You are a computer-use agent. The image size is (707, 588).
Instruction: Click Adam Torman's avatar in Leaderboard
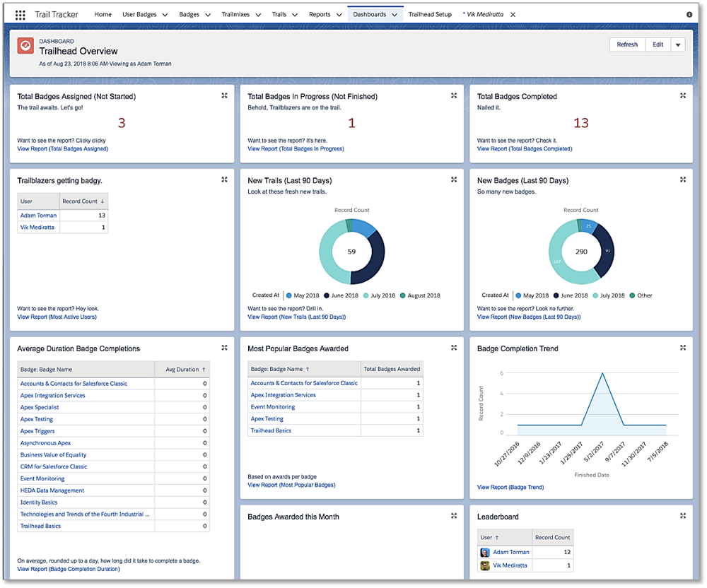pos(485,553)
